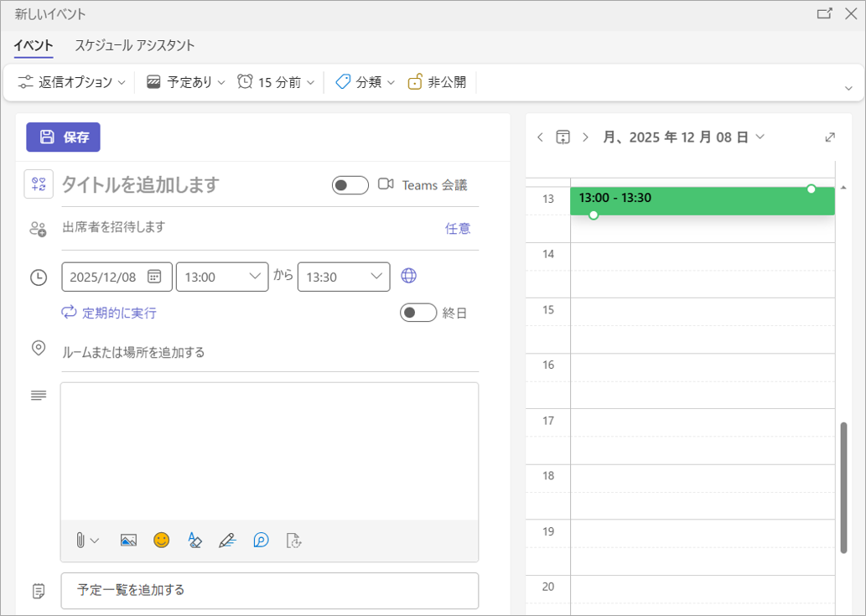Switch to スケジュール アシスタント tab
This screenshot has height=616, width=866.
(134, 45)
